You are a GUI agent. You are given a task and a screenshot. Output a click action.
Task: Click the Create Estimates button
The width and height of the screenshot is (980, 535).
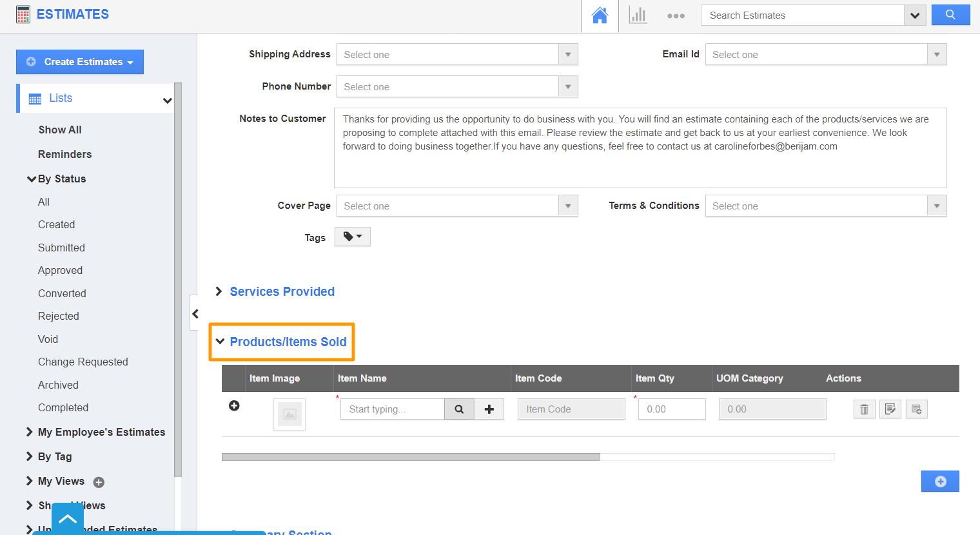pyautogui.click(x=80, y=62)
